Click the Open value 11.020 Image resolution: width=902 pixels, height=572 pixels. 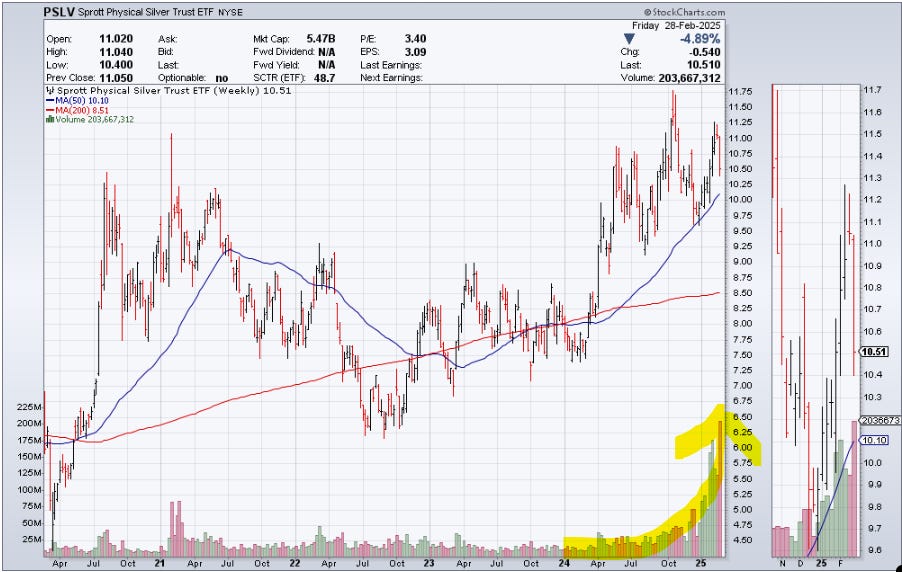coord(116,39)
